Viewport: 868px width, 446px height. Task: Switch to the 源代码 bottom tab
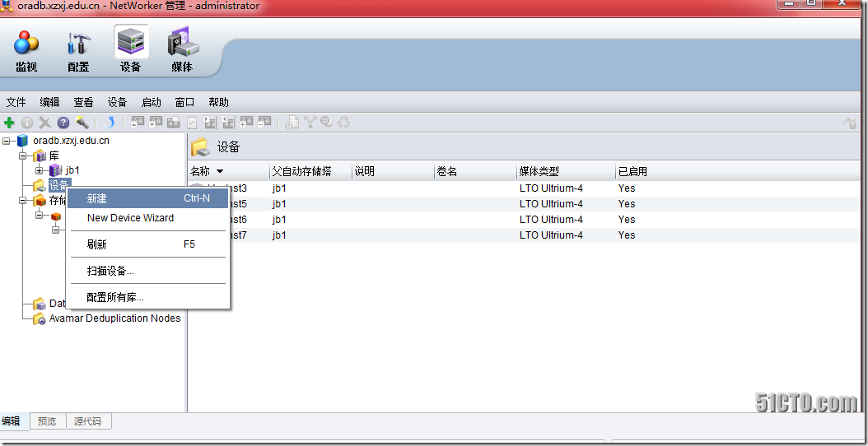88,421
